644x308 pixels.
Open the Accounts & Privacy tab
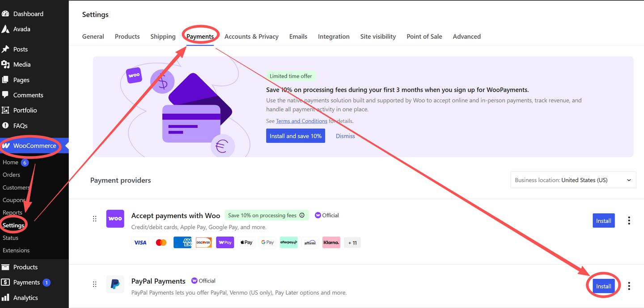[251, 37]
